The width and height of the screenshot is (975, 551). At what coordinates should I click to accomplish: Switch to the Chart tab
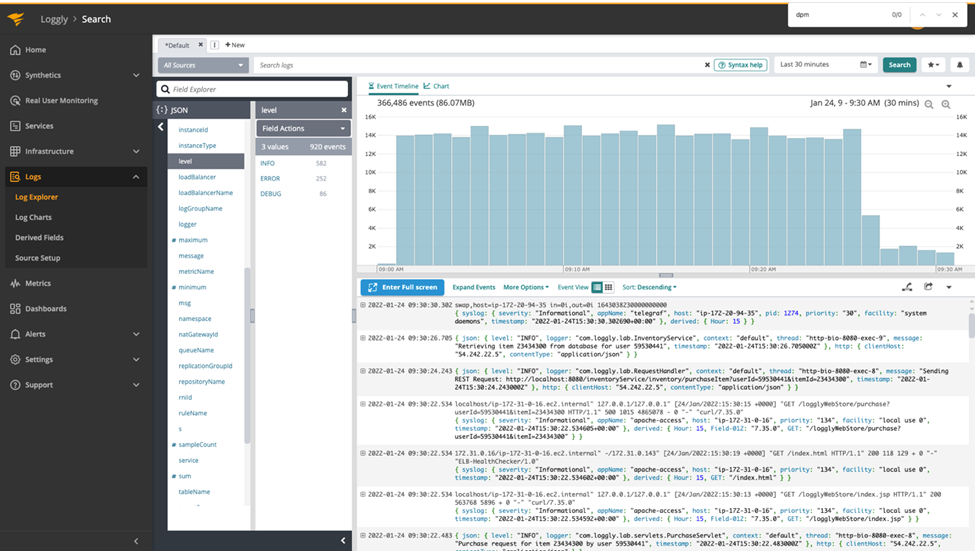click(436, 86)
